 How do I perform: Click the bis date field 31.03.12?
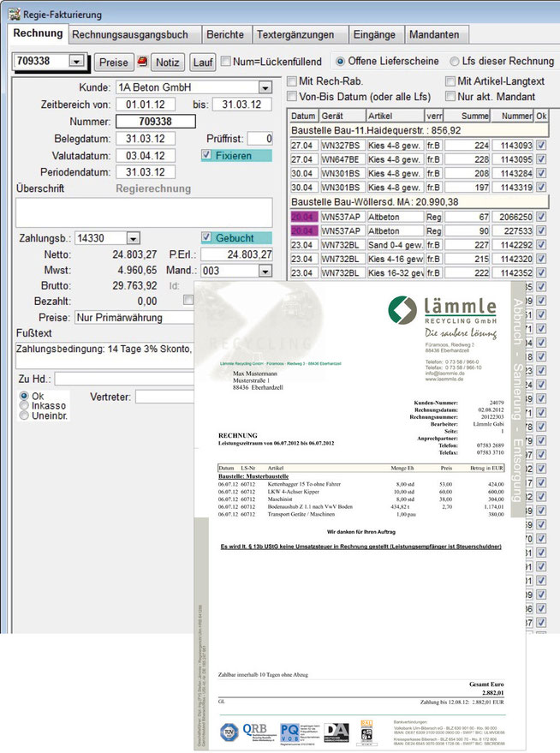(x=241, y=105)
